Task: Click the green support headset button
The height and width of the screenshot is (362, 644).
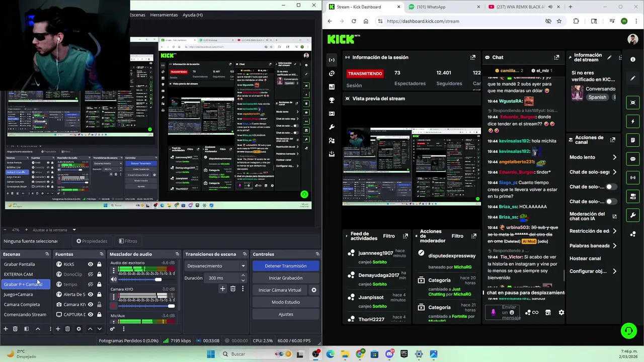Action: pos(628,330)
